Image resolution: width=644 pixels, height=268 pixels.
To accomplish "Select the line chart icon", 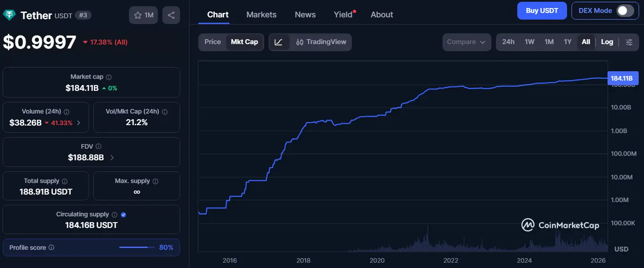I will [279, 42].
